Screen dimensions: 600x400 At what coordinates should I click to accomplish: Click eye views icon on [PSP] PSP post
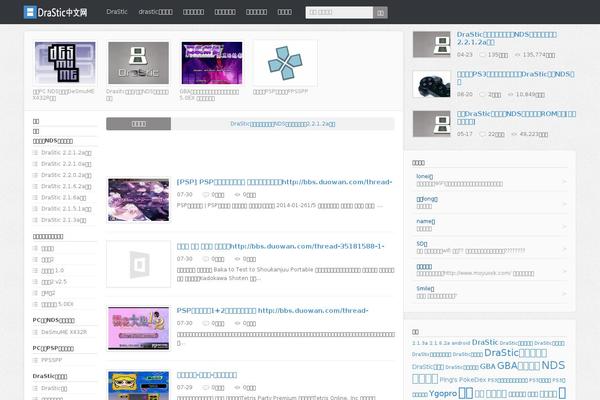237,194
